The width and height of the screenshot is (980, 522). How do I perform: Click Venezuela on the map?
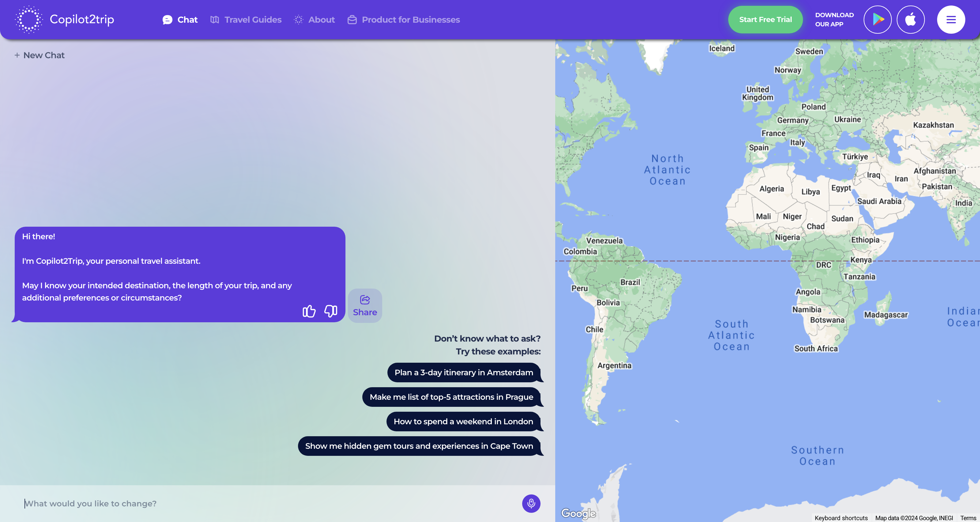(x=604, y=241)
